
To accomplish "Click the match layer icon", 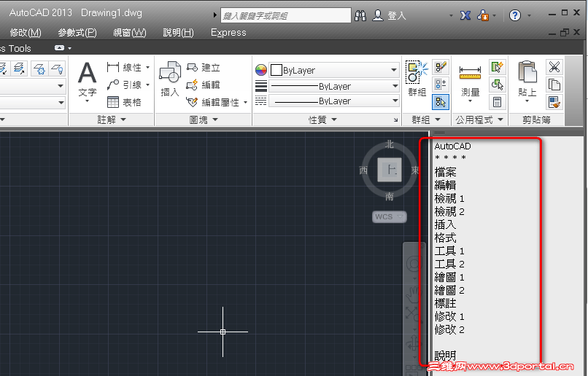I will pos(19,68).
